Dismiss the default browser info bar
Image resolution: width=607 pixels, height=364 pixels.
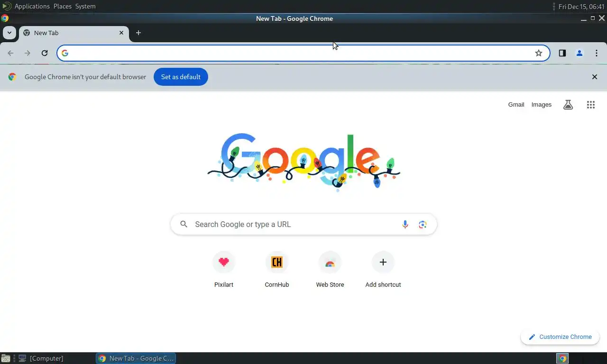[595, 77]
